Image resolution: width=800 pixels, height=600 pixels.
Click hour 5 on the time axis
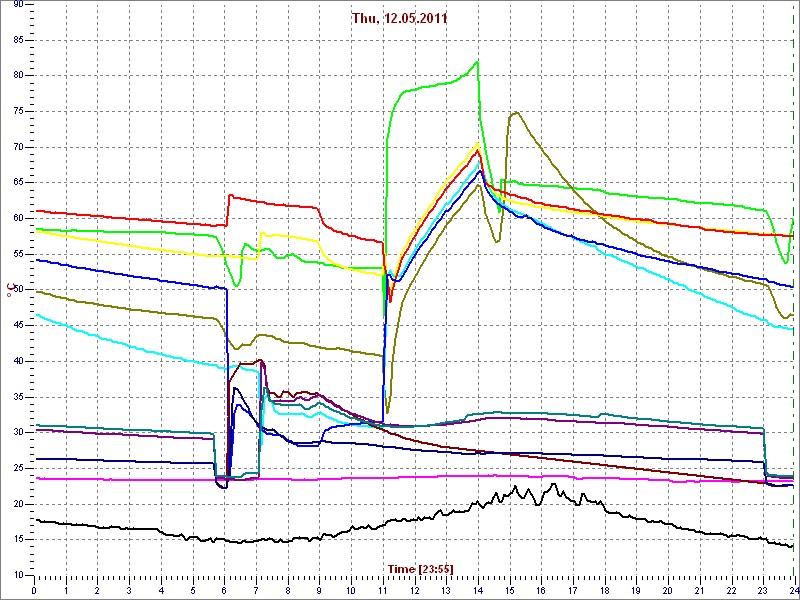coord(192,590)
